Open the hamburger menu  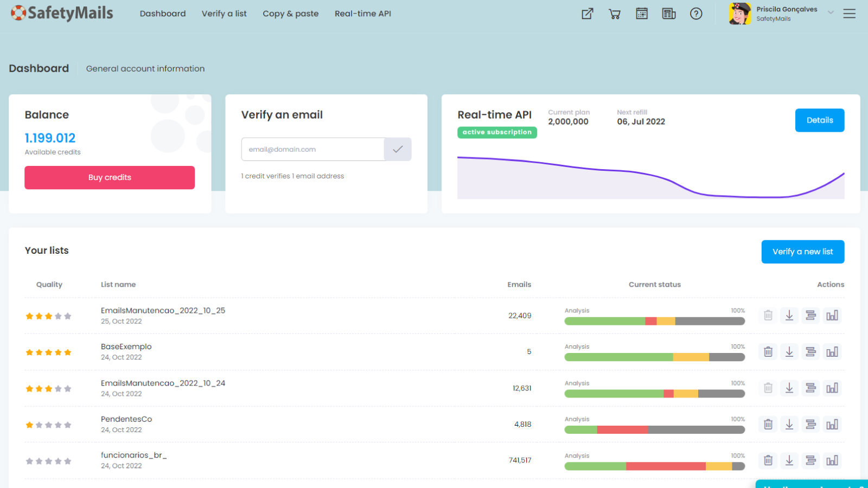pyautogui.click(x=849, y=14)
